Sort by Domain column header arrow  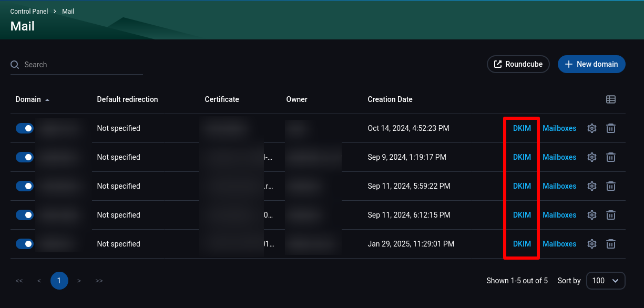47,100
